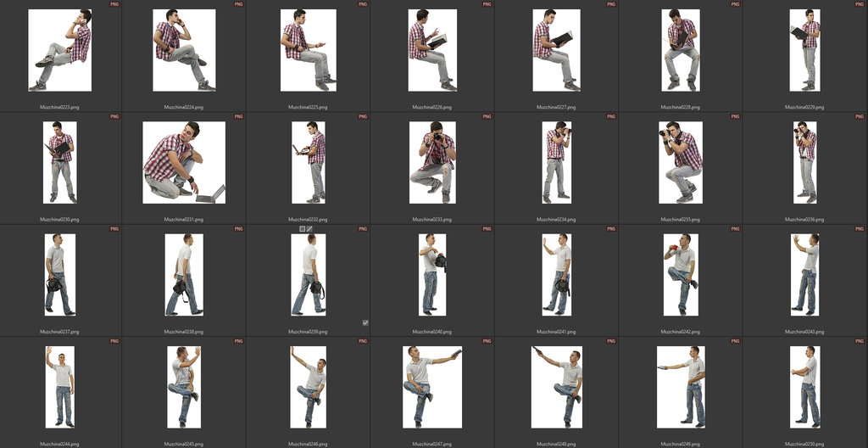The height and width of the screenshot is (448, 868).
Task: Toggle the checkbox on the Muzchina0239.png tile
Action: coord(365,322)
